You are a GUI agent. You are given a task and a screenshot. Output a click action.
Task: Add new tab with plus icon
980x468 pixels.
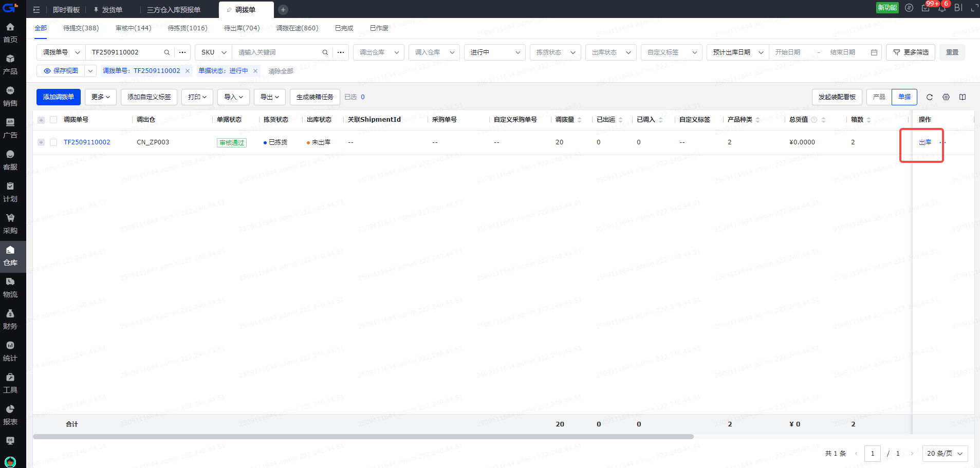[x=283, y=10]
